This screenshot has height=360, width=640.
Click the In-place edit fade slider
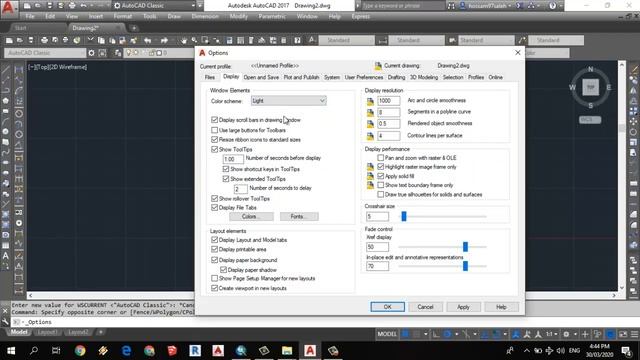(x=465, y=266)
